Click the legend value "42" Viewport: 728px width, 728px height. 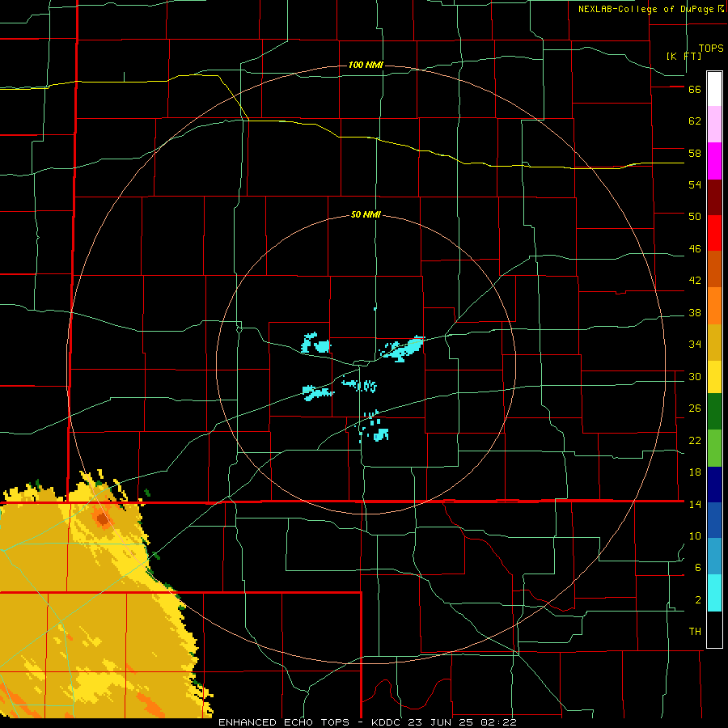tap(695, 281)
